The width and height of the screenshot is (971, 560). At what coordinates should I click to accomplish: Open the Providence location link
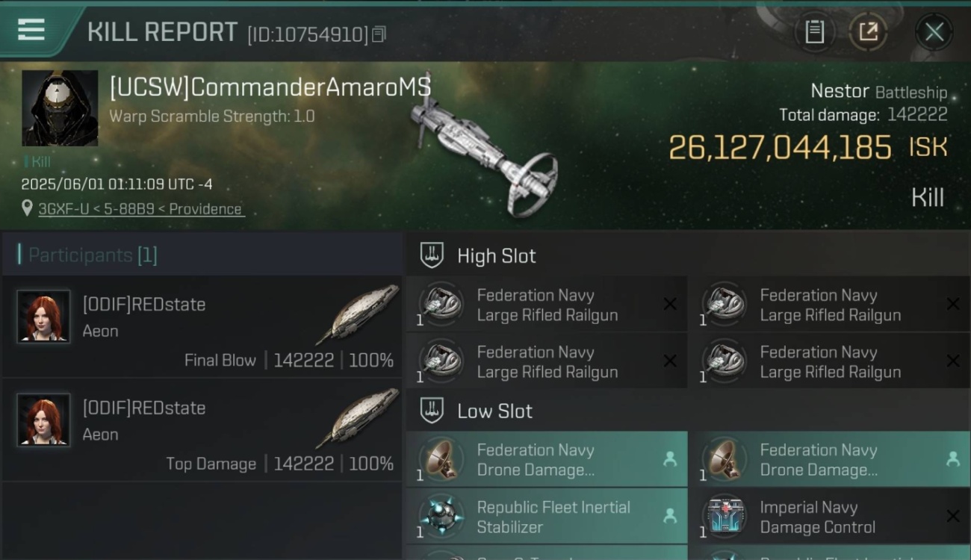[141, 209]
